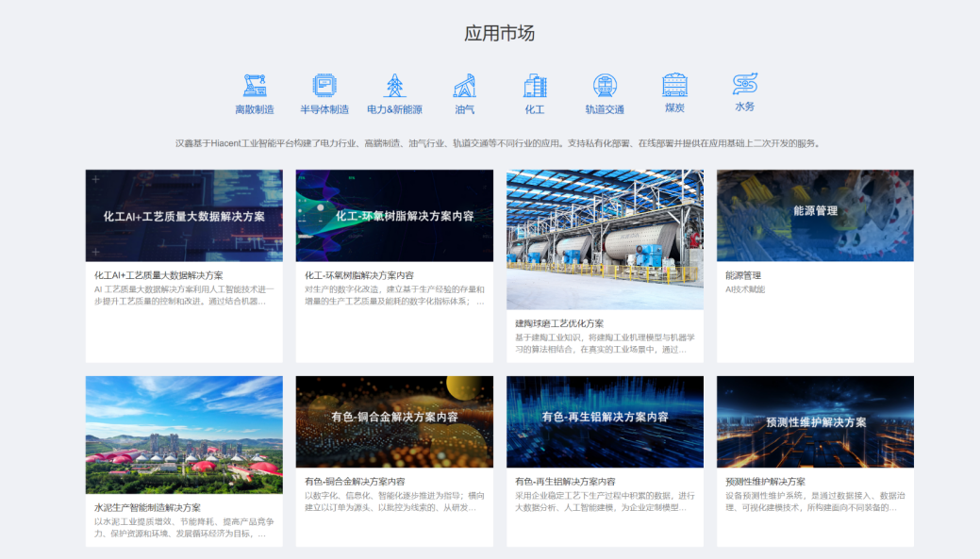Click the 油气 oil pump icon
This screenshot has width=980, height=559.
click(x=464, y=85)
